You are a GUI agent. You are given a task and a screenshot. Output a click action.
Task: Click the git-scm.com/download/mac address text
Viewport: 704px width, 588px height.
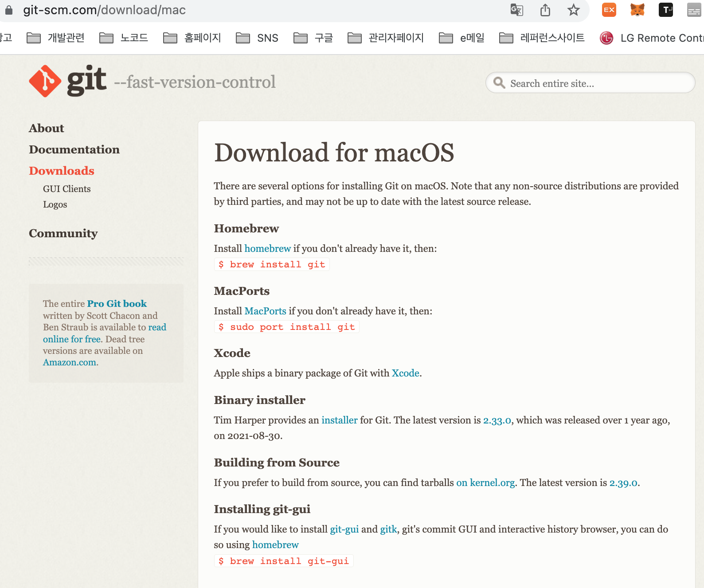(x=105, y=10)
